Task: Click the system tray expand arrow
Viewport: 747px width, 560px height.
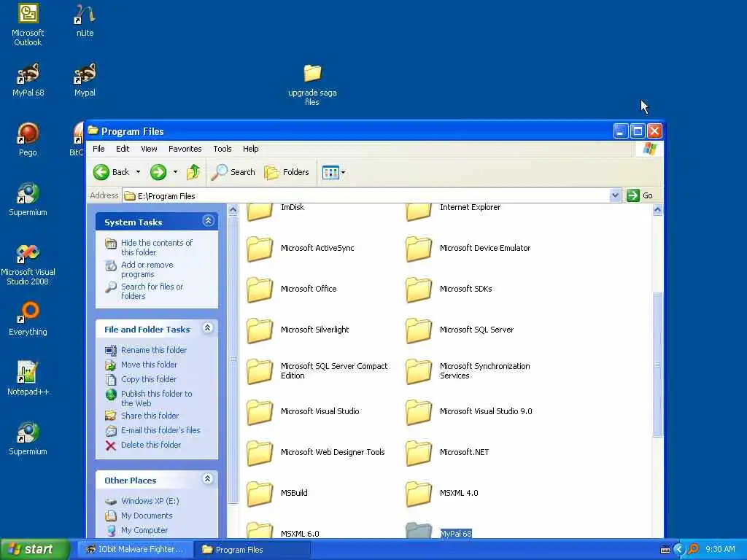Action: click(x=679, y=550)
